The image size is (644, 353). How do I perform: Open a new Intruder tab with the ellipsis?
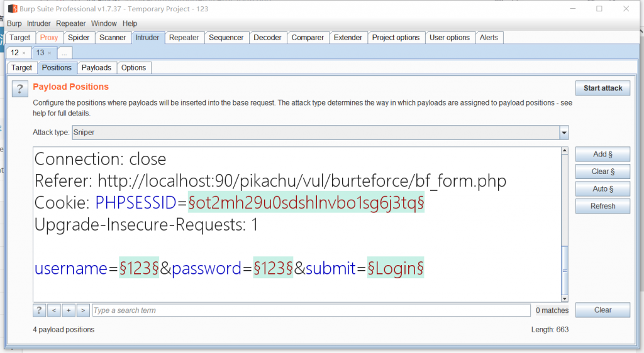tap(64, 53)
